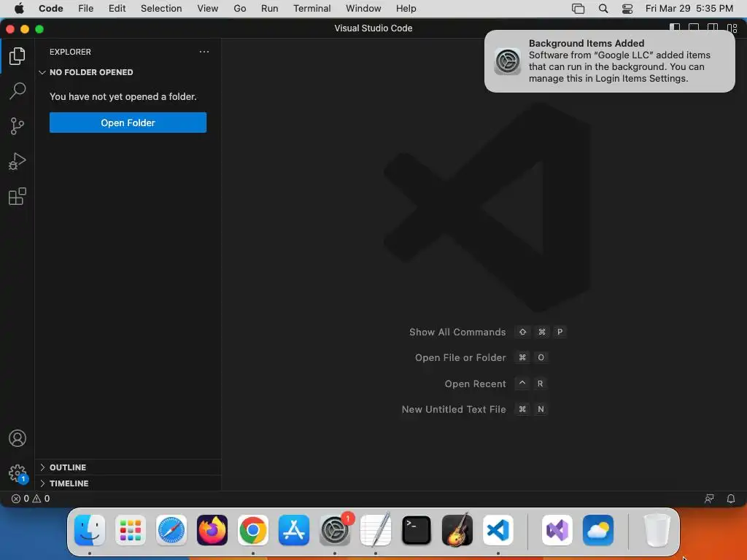This screenshot has height=560, width=747.
Task: Open the Run menu
Action: point(270,9)
